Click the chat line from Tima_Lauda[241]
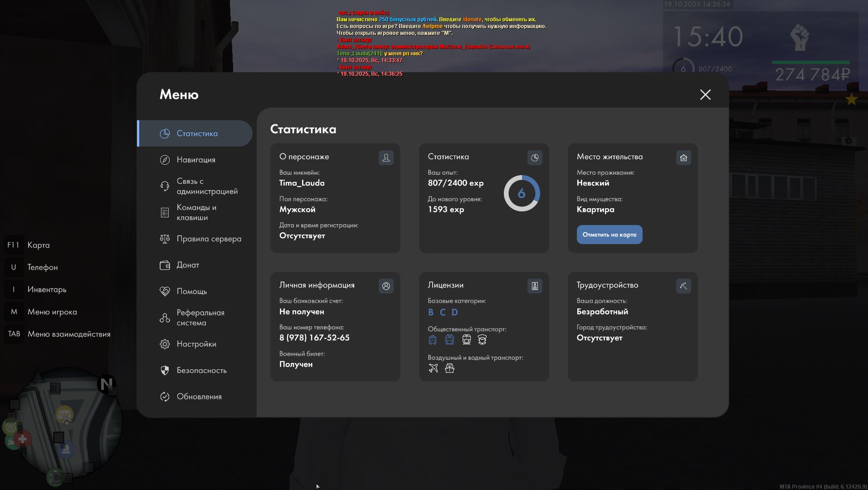The height and width of the screenshot is (490, 868). pyautogui.click(x=380, y=54)
